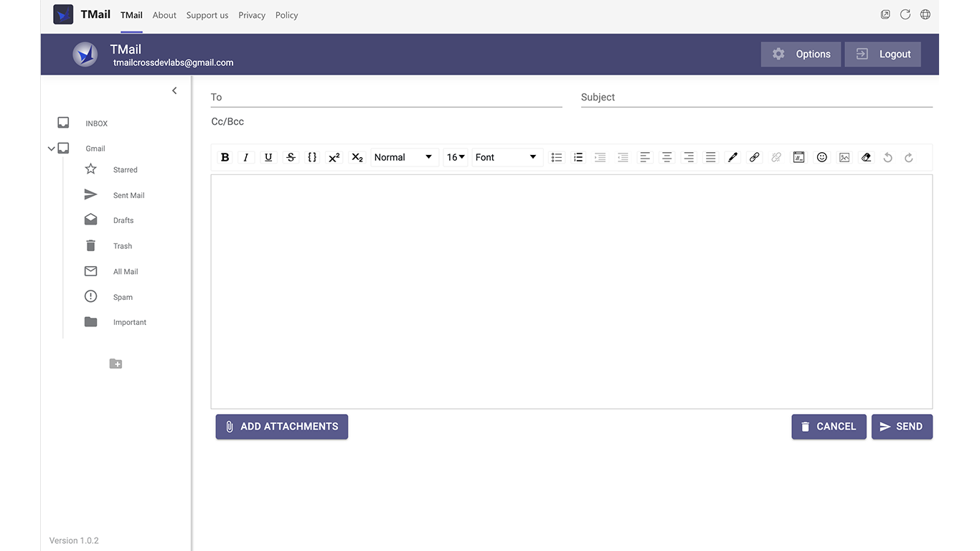Click inside the message body editor
This screenshot has width=980, height=551.
[x=571, y=291]
